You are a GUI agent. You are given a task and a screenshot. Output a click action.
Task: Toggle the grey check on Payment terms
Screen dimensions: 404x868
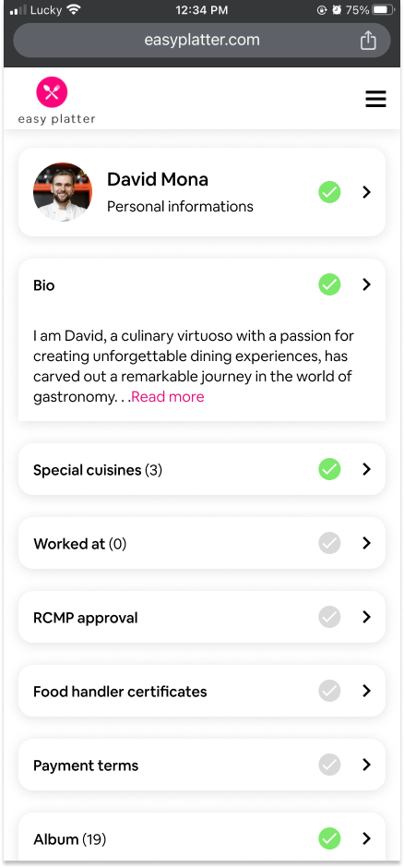coord(329,765)
